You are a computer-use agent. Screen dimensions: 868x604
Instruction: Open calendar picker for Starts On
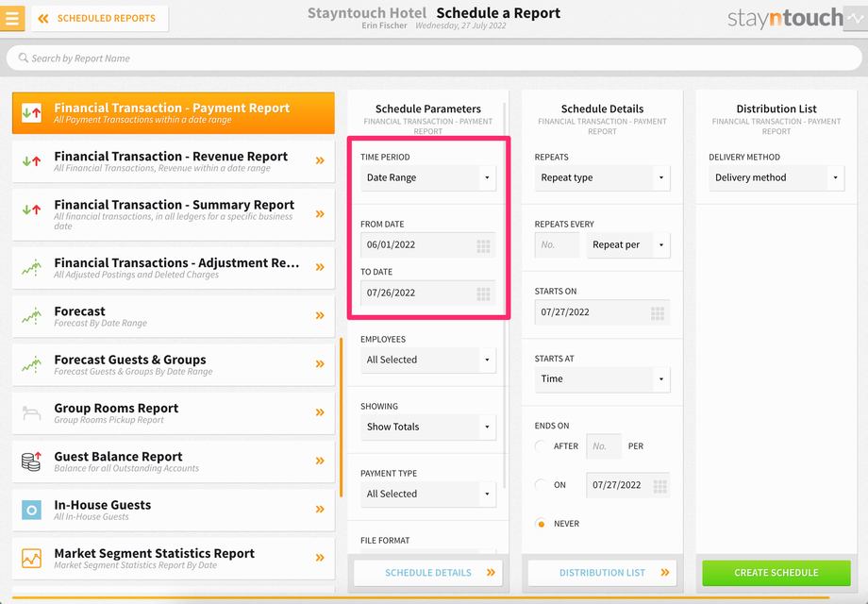658,313
